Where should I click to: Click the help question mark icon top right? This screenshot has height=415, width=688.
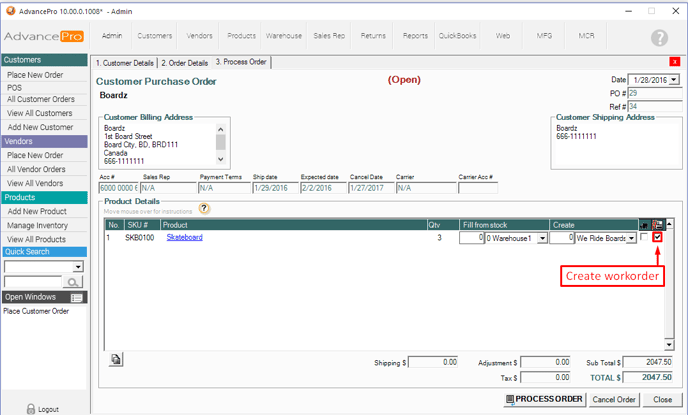click(x=659, y=37)
